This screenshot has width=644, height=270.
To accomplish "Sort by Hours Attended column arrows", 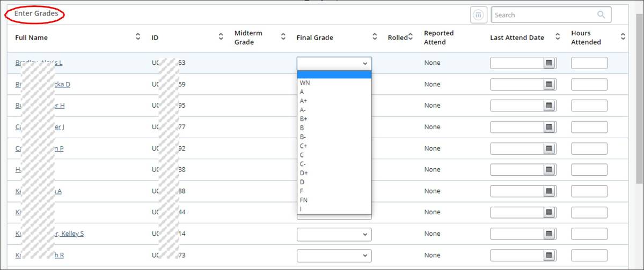I will pyautogui.click(x=623, y=37).
